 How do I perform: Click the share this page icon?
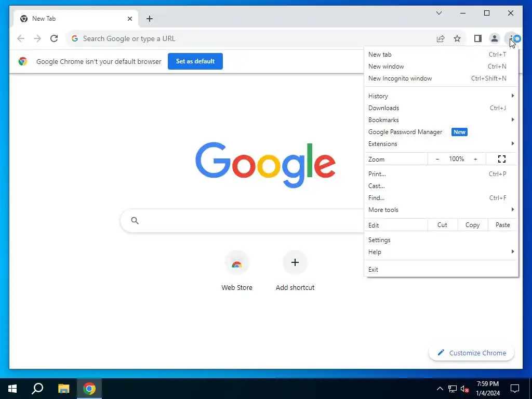(x=441, y=38)
